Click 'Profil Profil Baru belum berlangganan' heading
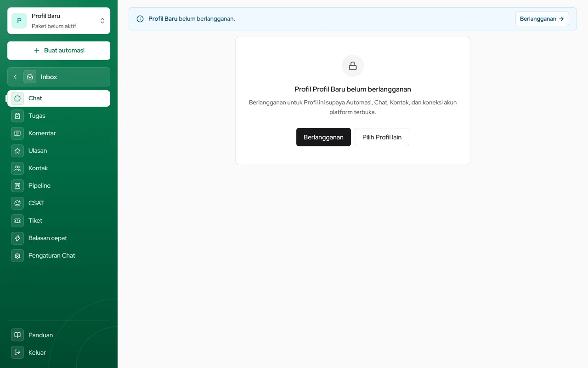 tap(353, 89)
